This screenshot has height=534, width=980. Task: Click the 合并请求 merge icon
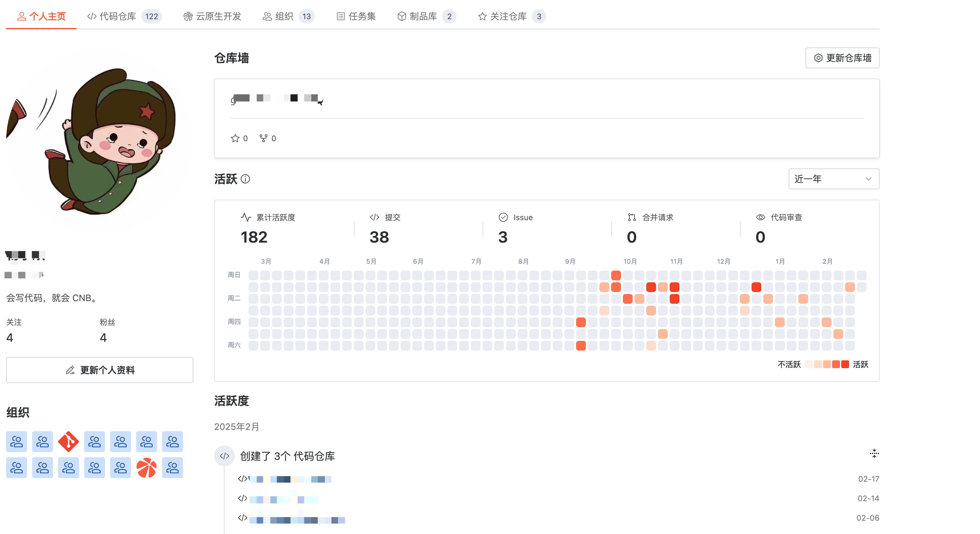click(632, 217)
